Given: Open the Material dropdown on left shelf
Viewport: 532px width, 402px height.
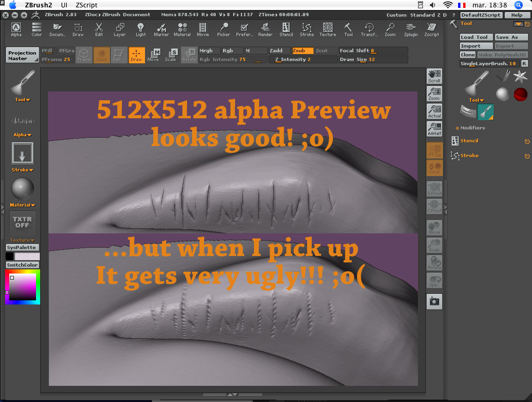Looking at the screenshot, I should [22, 205].
